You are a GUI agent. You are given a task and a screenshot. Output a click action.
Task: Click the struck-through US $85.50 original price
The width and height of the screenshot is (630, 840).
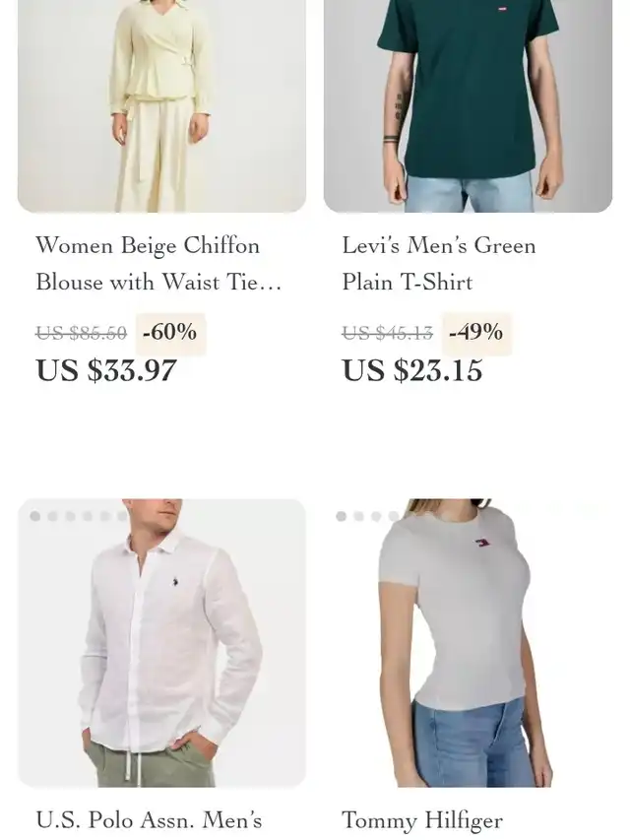point(81,333)
